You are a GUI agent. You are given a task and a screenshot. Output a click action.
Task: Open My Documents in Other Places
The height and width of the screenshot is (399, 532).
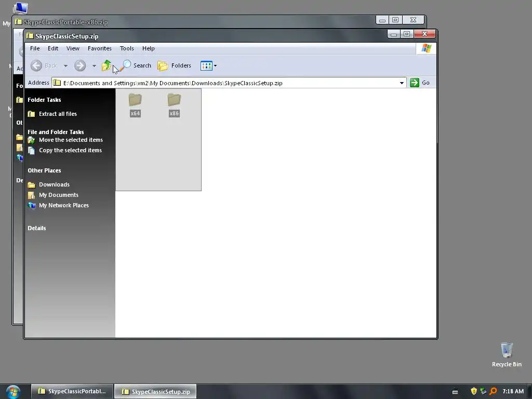pos(58,195)
